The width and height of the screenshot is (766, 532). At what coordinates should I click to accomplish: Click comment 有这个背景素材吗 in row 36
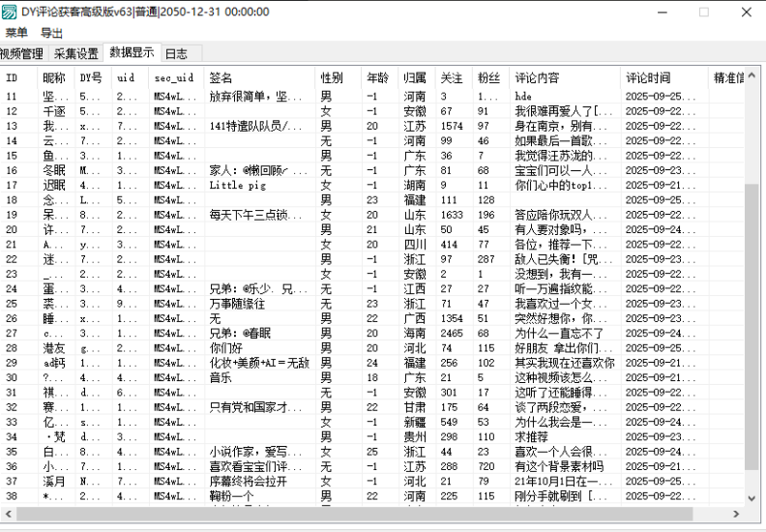559,466
